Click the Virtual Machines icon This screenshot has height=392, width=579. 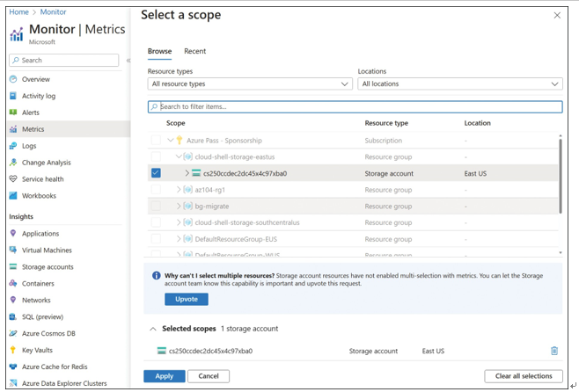click(x=13, y=250)
